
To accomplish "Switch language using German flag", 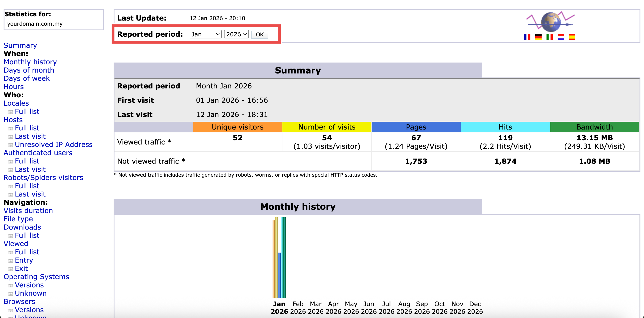I will click(x=538, y=37).
